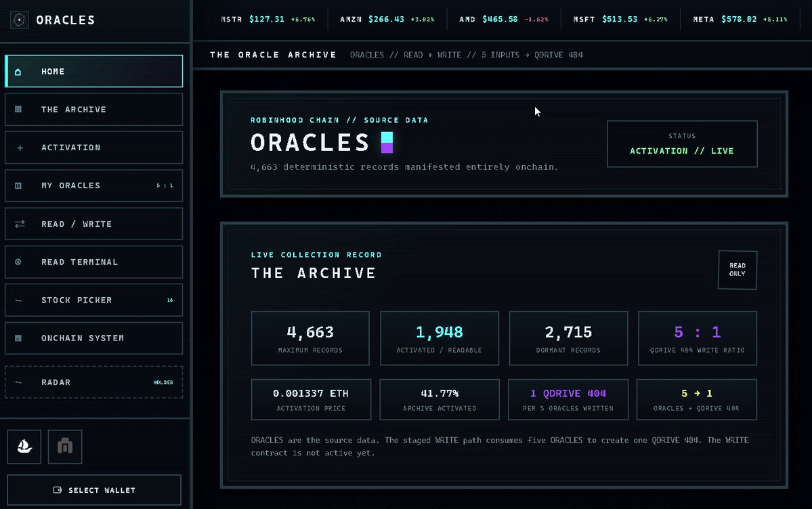Click the Activation // Live status box
The width and height of the screenshot is (812, 509).
pos(682,144)
